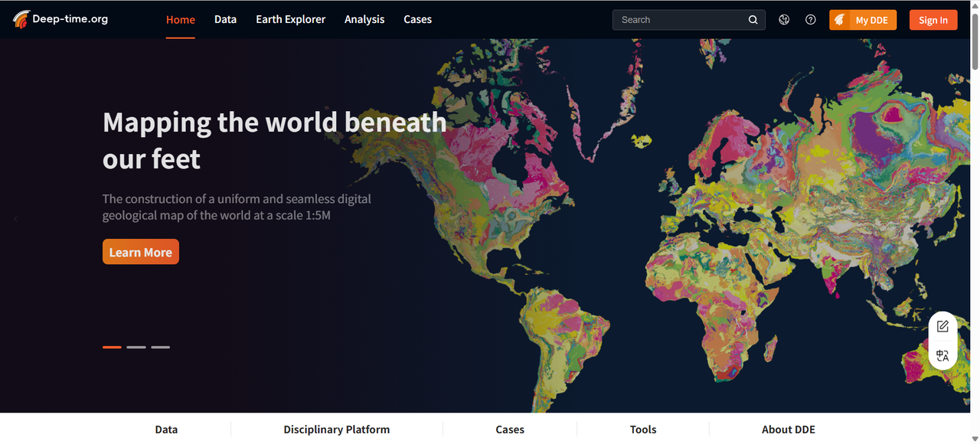Open the help question mark icon

click(x=811, y=20)
